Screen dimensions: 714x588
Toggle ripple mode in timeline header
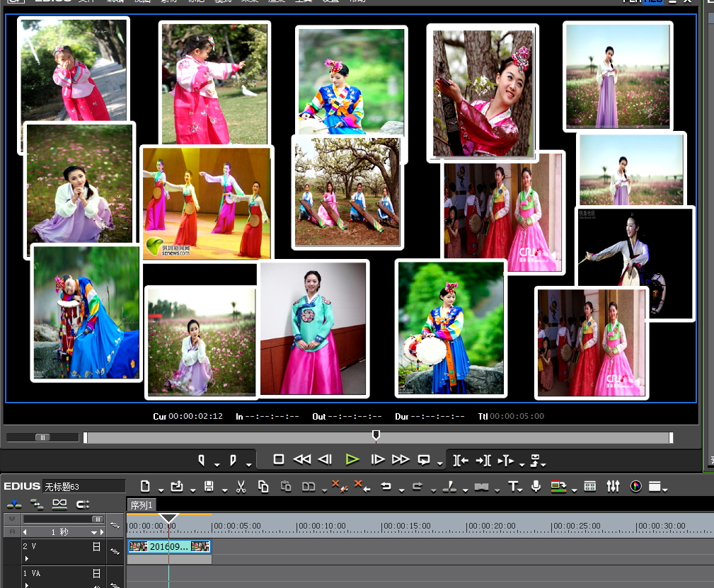[37, 505]
